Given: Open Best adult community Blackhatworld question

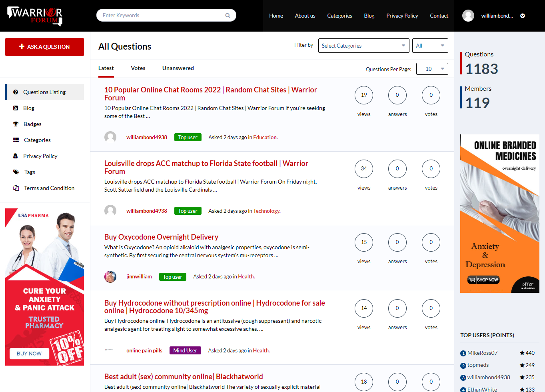Looking at the screenshot, I should pos(184,377).
